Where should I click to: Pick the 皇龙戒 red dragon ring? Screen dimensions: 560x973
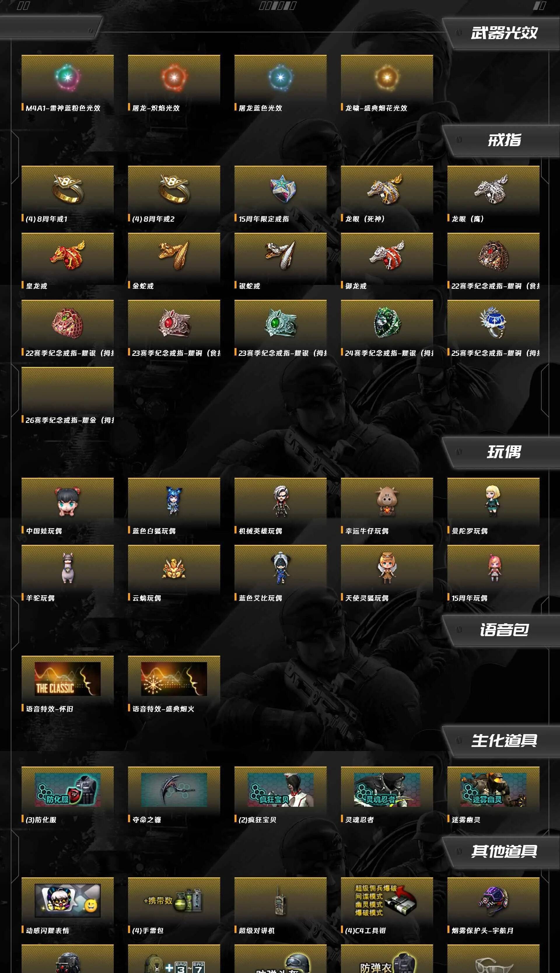click(x=67, y=255)
